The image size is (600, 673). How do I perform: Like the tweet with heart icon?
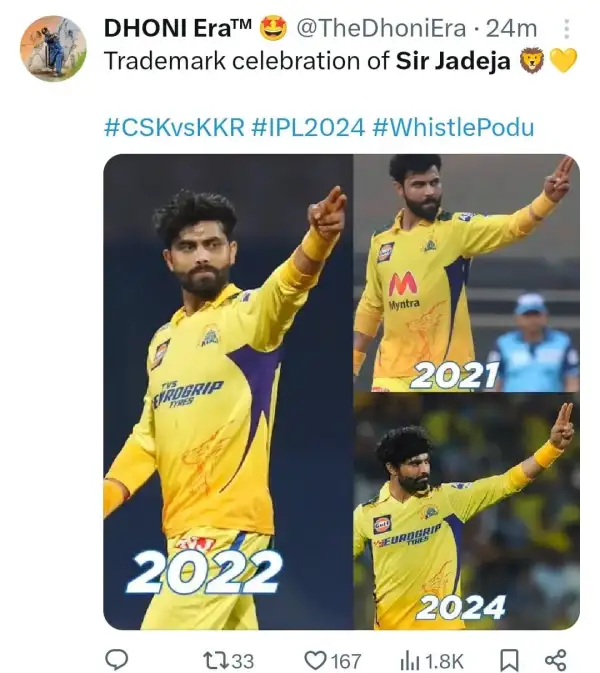click(x=315, y=660)
